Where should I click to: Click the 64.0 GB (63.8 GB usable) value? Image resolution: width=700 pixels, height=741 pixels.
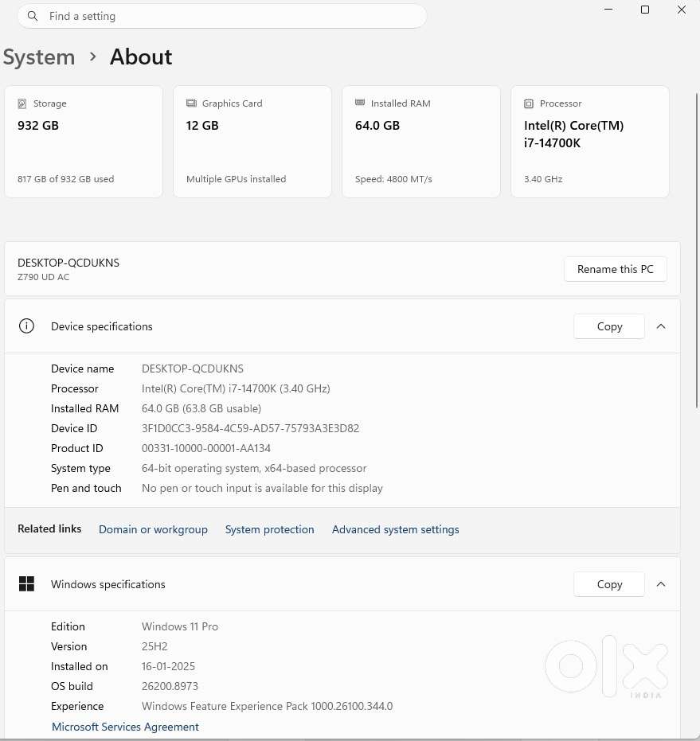coord(201,408)
